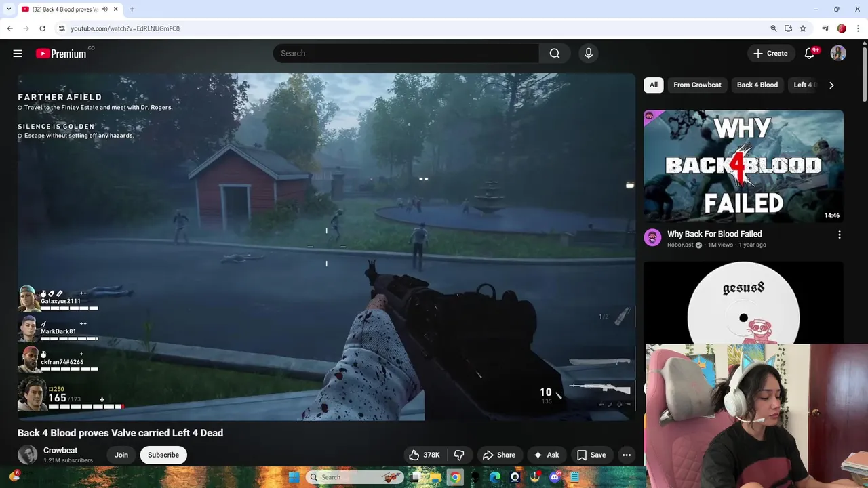This screenshot has width=868, height=488.
Task: Open File Explorer from taskbar
Action: click(435, 477)
